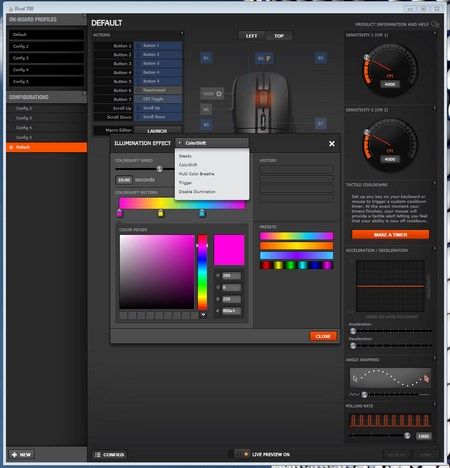The width and height of the screenshot is (450, 468).
Task: Select the B2 illumination button on the mouse diagram
Action: coord(264,58)
